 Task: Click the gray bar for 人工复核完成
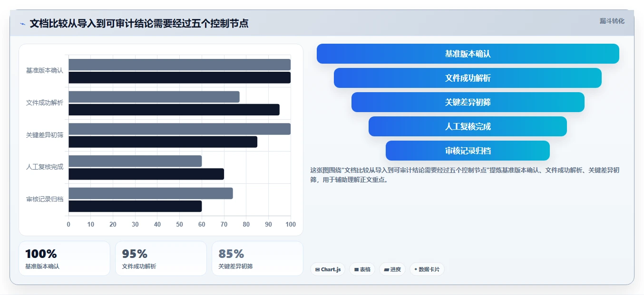[135, 161]
